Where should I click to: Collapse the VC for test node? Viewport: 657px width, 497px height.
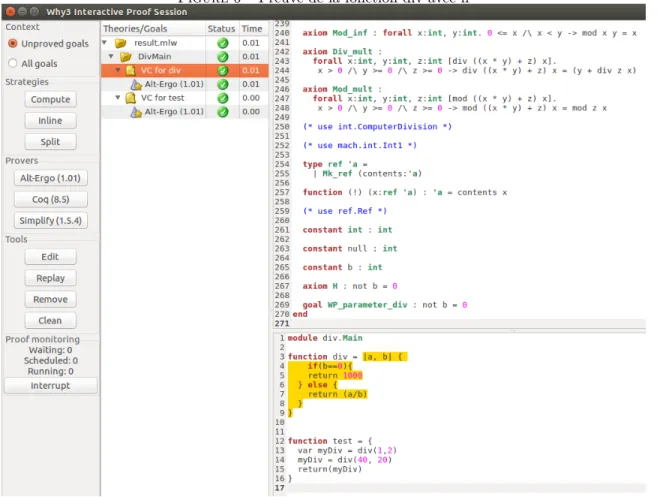pos(118,98)
